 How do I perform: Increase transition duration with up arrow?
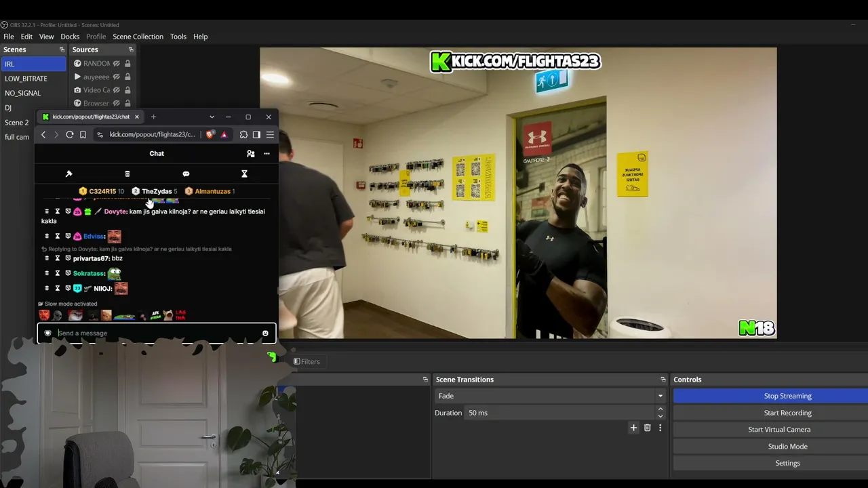660,409
